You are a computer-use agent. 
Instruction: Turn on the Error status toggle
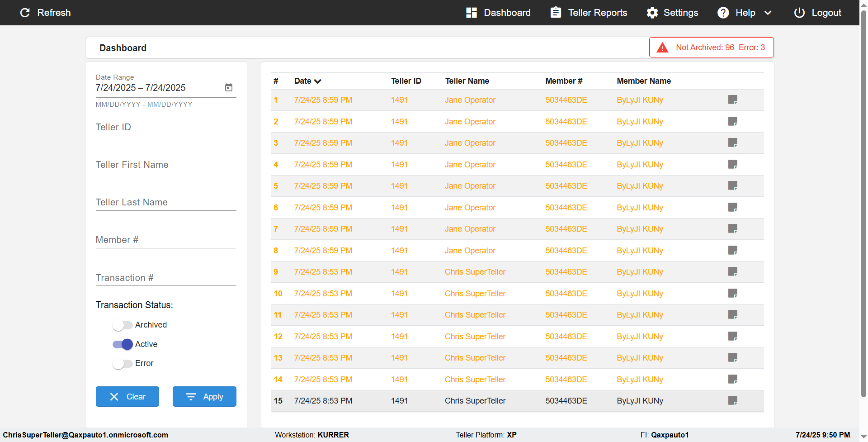coord(122,364)
